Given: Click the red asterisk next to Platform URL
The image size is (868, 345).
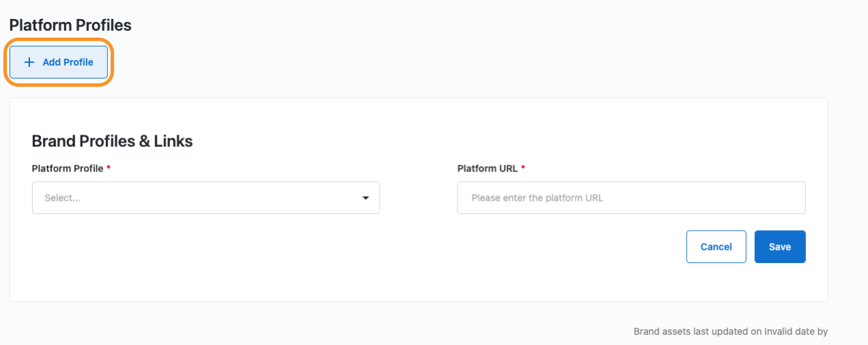Looking at the screenshot, I should [523, 167].
